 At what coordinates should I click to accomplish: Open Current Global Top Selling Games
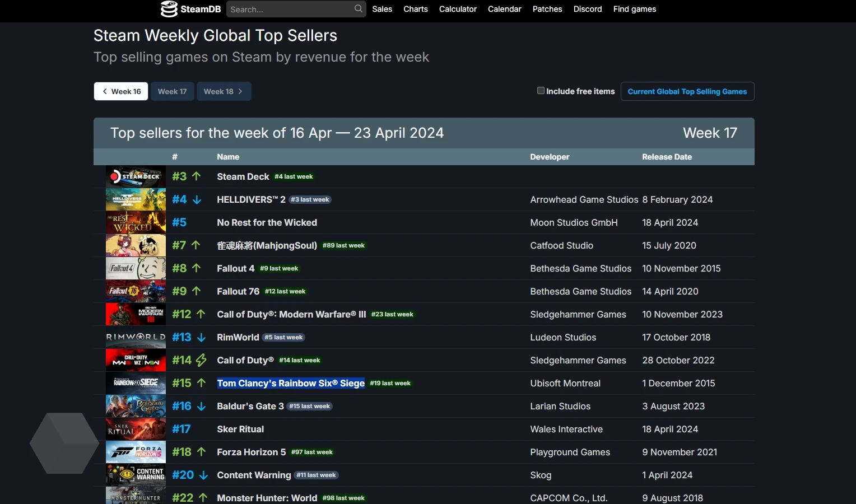click(x=687, y=91)
